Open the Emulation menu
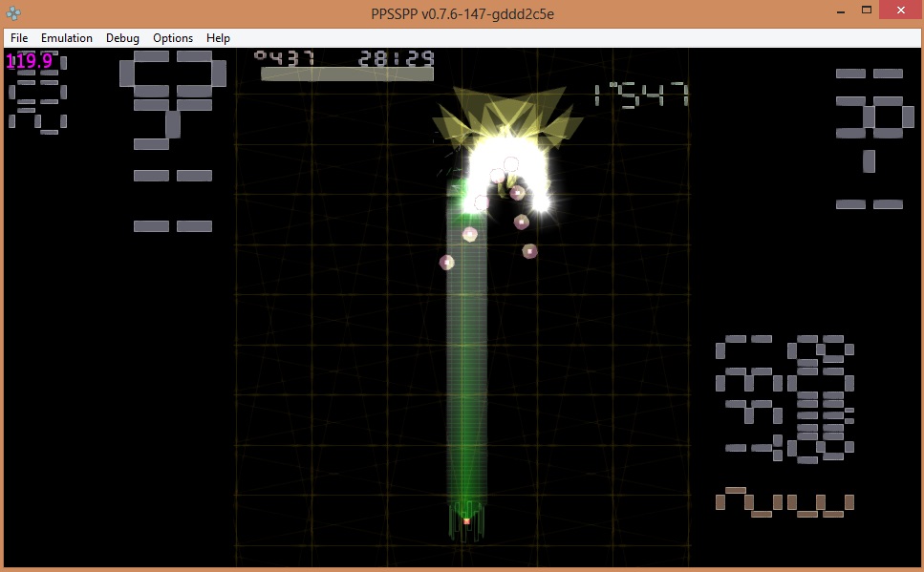924x572 pixels. pos(67,38)
